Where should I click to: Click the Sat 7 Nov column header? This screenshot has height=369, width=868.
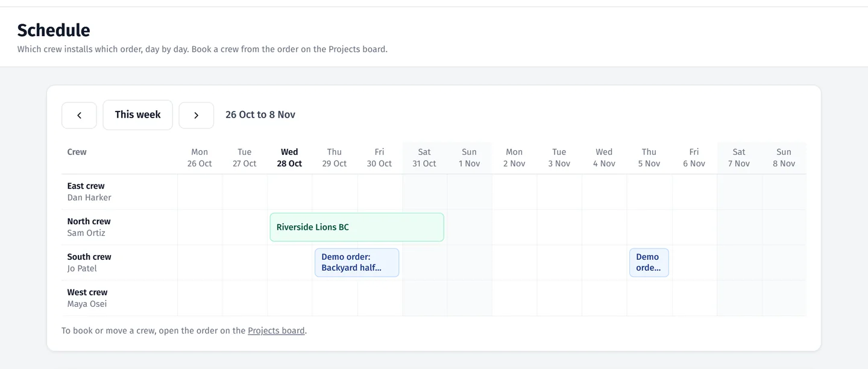tap(739, 158)
